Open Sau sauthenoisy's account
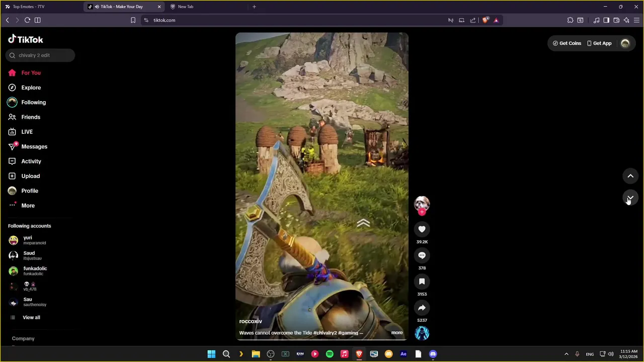The height and width of the screenshot is (362, 644). coord(28,302)
